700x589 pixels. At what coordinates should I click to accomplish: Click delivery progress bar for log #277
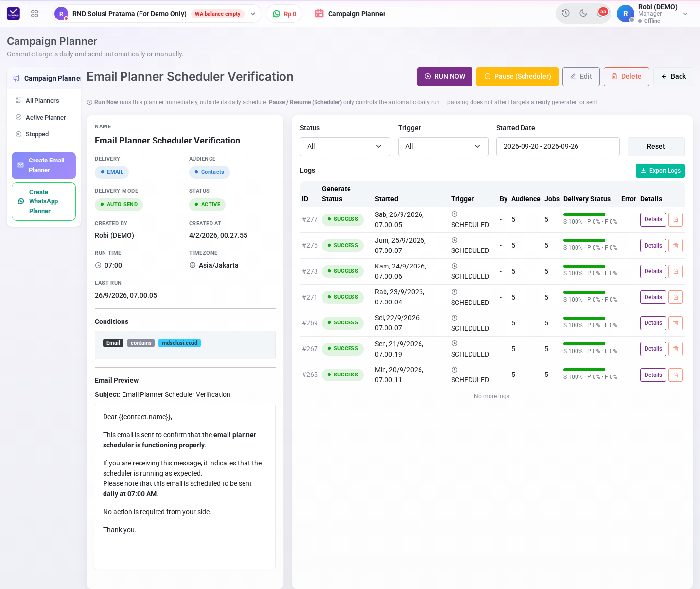[x=584, y=214]
